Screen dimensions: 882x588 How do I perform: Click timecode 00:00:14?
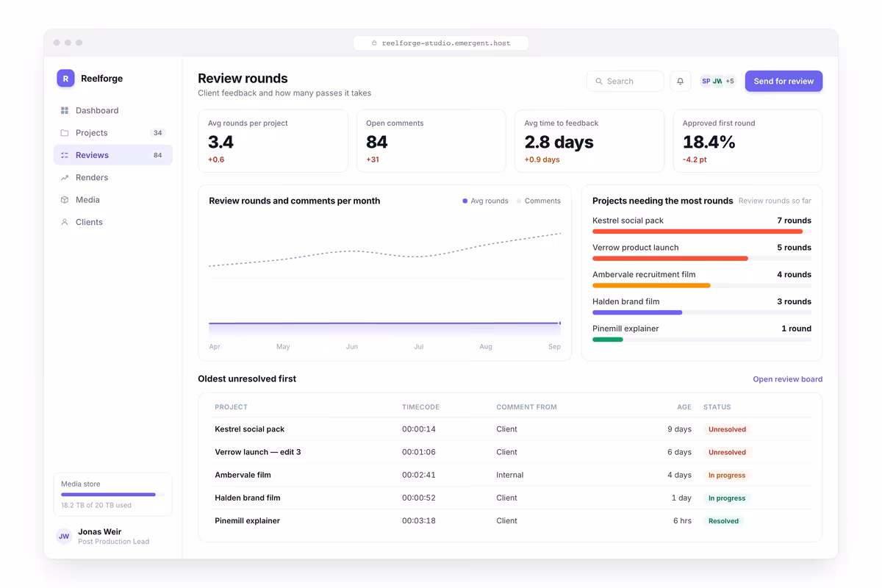pyautogui.click(x=419, y=429)
